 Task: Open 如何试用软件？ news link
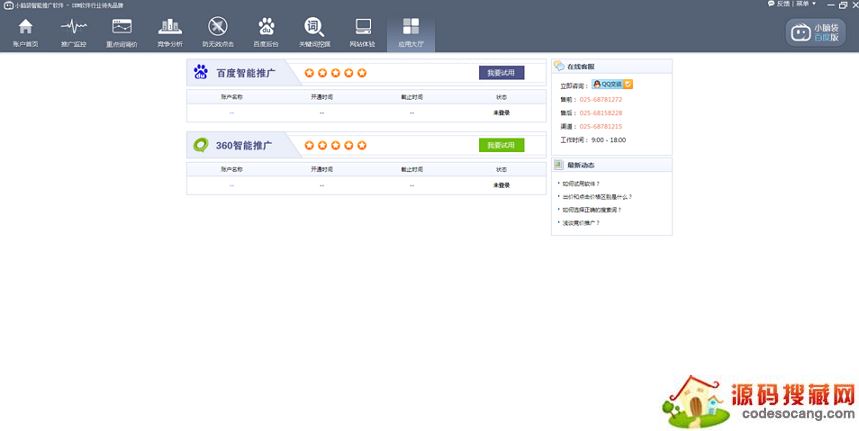point(580,184)
